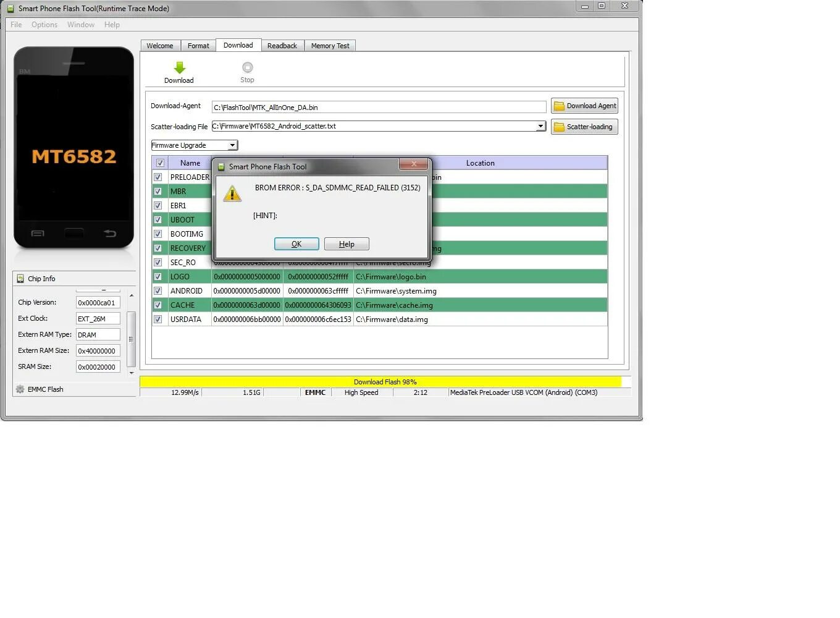
Task: Uncheck the USRDATA checkbox
Action: click(x=158, y=320)
